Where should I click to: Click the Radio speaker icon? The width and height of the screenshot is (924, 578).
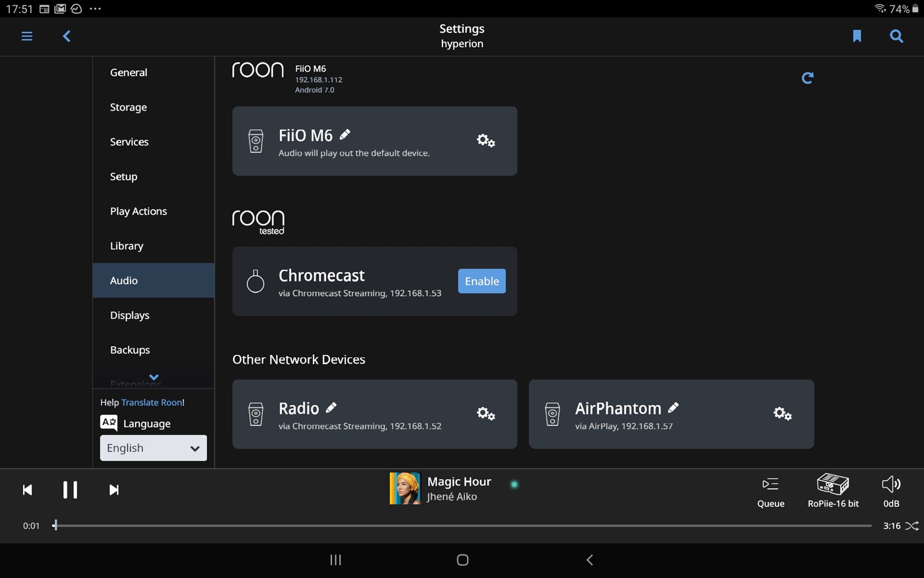pos(255,414)
